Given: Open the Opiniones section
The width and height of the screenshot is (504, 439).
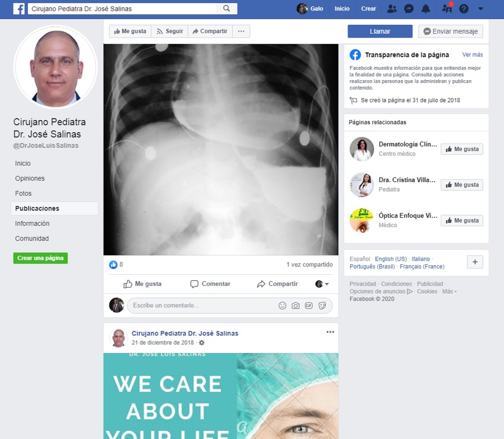Looking at the screenshot, I should [x=30, y=178].
